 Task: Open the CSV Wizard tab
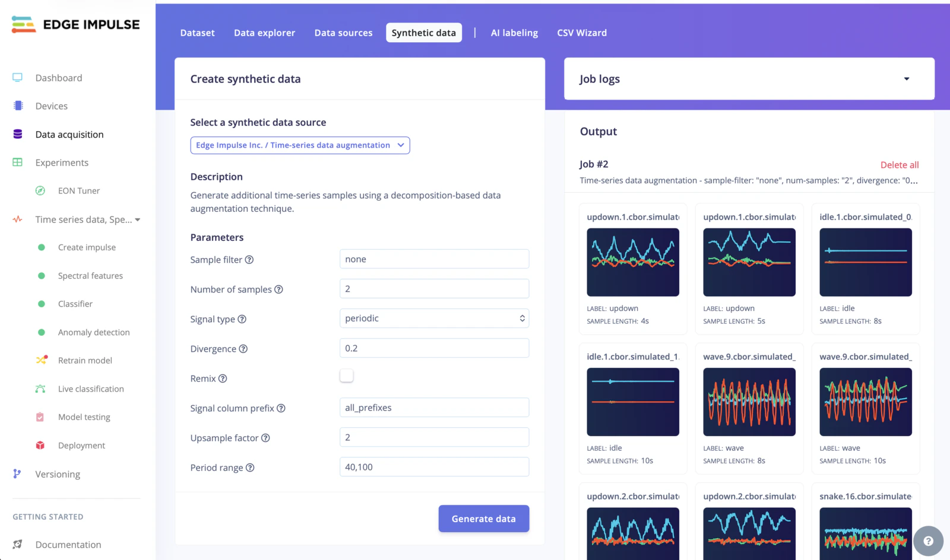coord(582,33)
